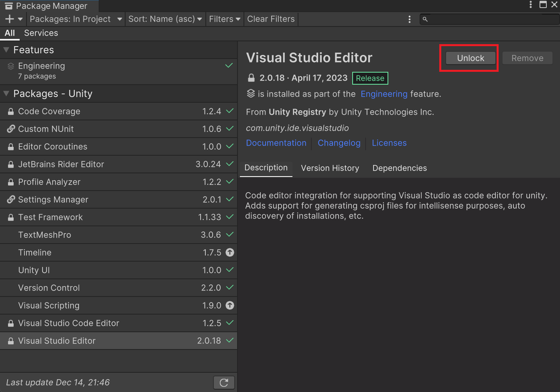Collapse the Packages - Unity section triangle
This screenshot has width=560, height=392.
pos(6,93)
